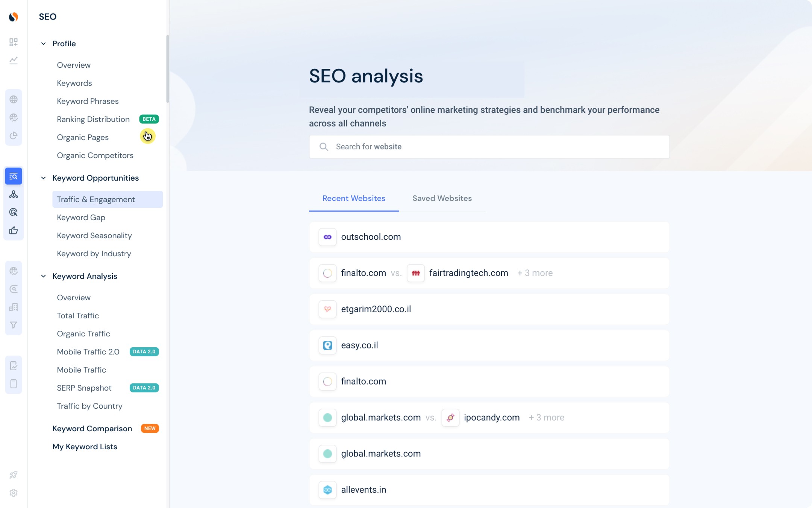
Task: Click the sidebar vertical scrollbar
Action: [168, 68]
